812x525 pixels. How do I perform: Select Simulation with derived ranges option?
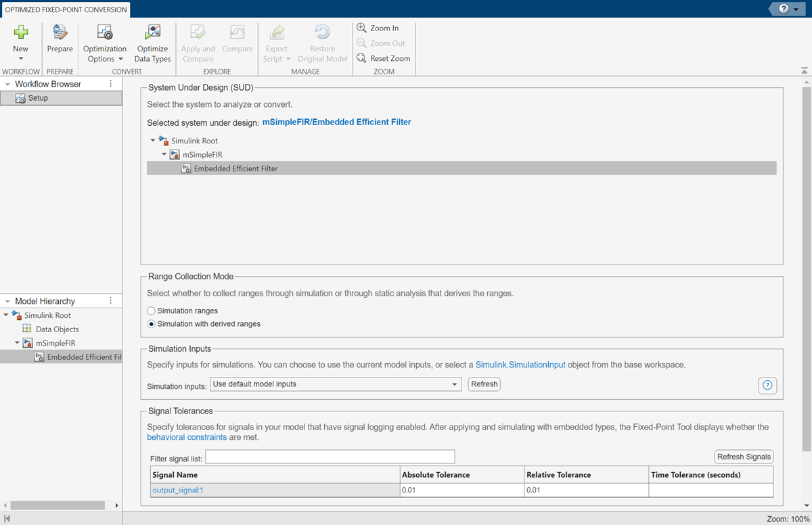pyautogui.click(x=152, y=324)
